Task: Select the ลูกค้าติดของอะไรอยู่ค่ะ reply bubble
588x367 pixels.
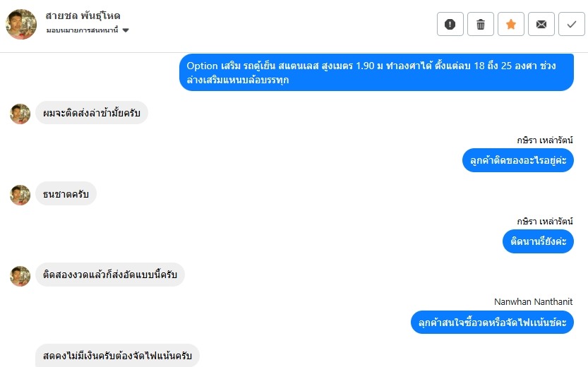Action: [x=518, y=160]
